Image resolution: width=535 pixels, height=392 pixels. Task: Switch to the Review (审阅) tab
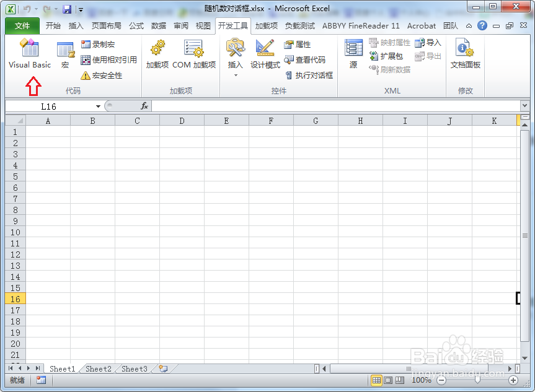pyautogui.click(x=181, y=26)
